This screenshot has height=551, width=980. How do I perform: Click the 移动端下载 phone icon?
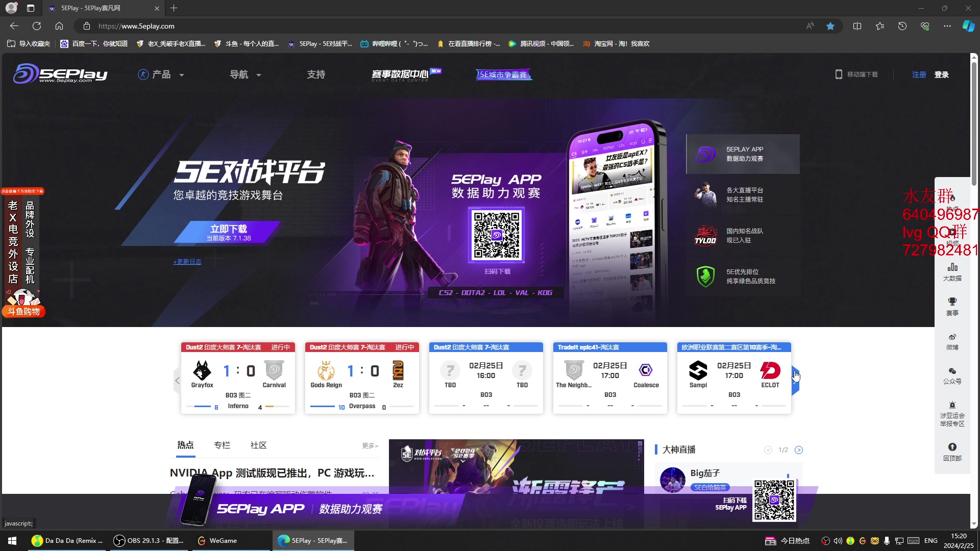839,74
